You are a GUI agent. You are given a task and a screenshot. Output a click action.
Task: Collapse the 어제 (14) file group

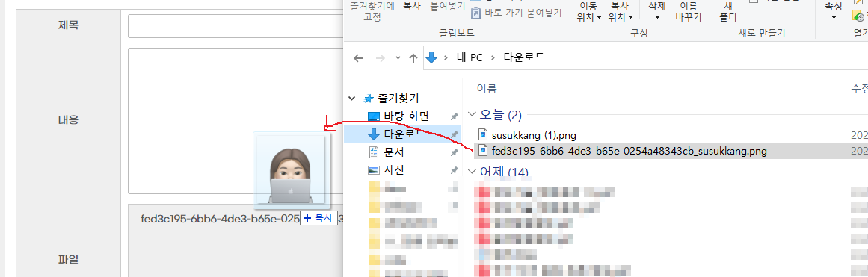point(472,171)
